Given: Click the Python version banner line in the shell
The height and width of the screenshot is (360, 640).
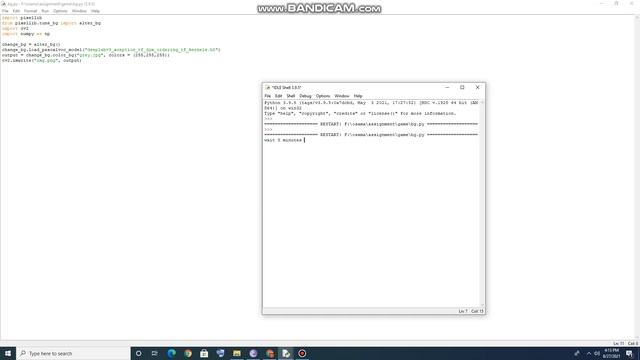Looking at the screenshot, I should (x=371, y=103).
